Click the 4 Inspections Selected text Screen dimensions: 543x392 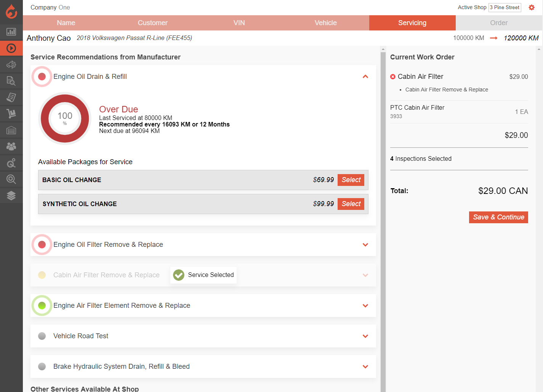[421, 158]
